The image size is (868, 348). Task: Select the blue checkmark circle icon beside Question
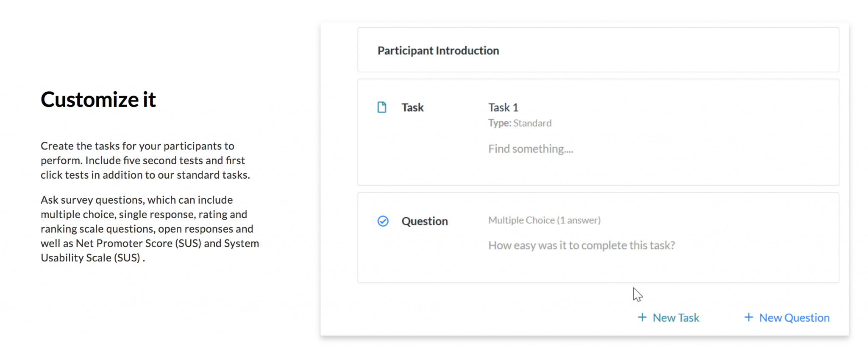tap(383, 221)
